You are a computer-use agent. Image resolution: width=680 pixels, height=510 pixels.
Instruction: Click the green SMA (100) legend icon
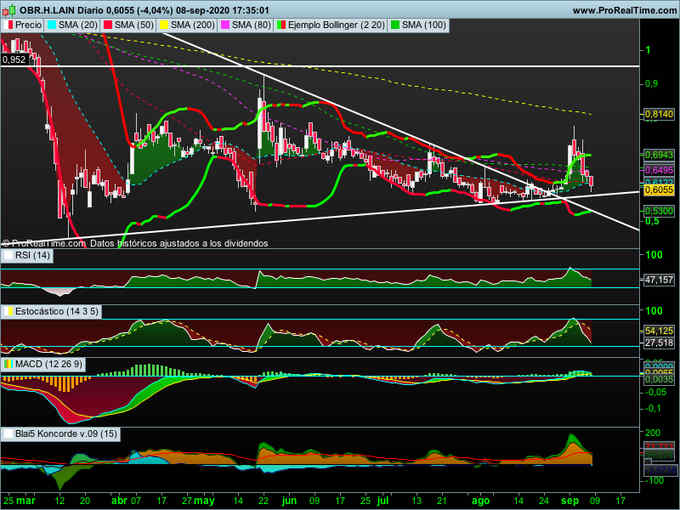pyautogui.click(x=397, y=23)
